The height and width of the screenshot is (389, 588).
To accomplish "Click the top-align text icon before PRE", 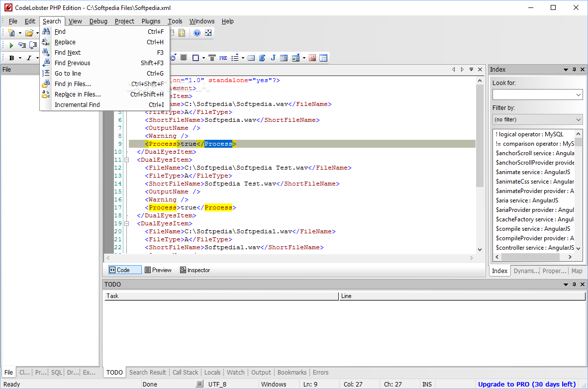I will (x=212, y=58).
